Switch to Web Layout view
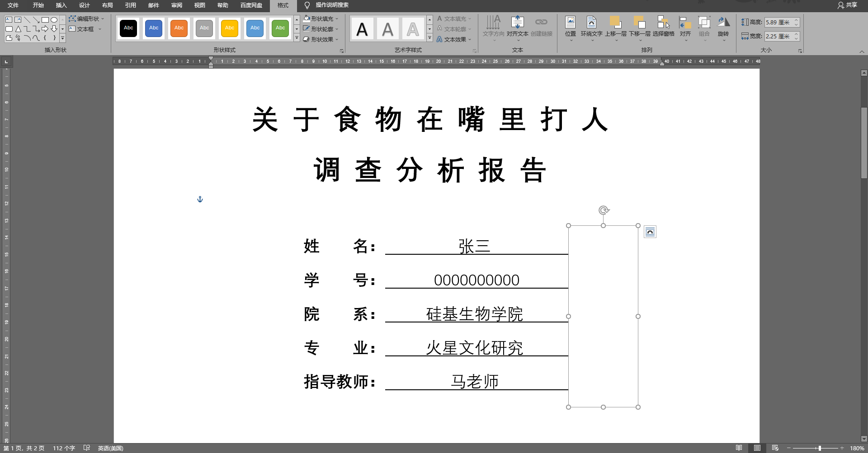This screenshot has width=868, height=453. [x=775, y=448]
